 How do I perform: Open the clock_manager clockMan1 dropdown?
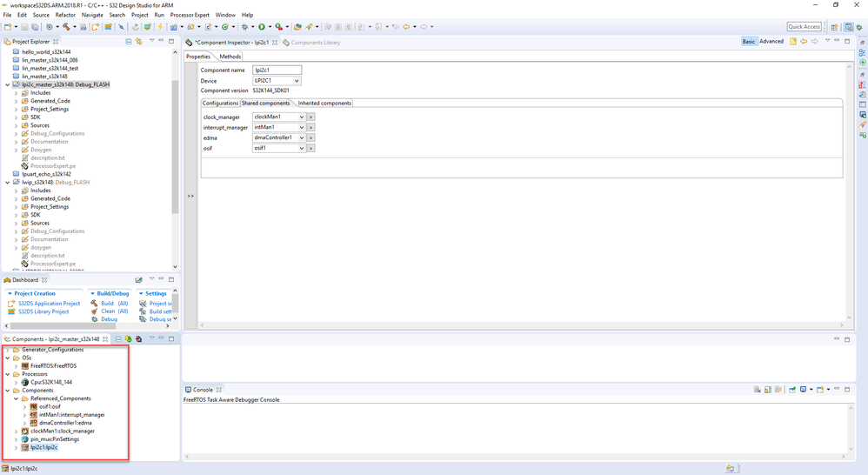pos(302,117)
